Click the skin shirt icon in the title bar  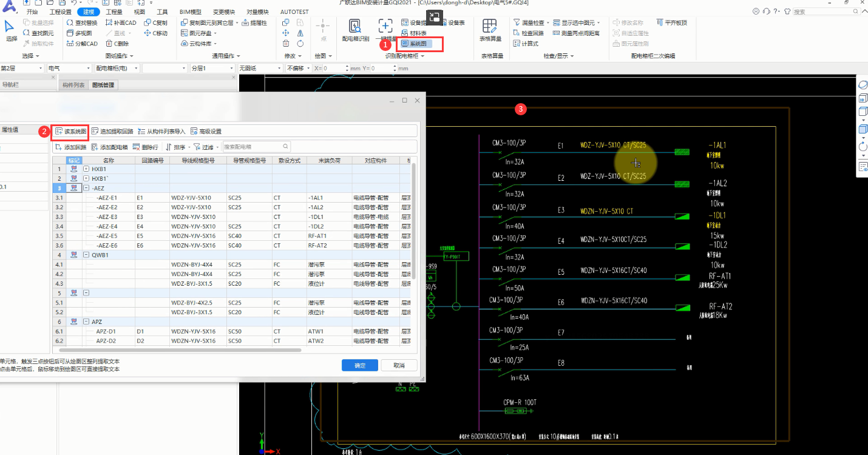[787, 12]
